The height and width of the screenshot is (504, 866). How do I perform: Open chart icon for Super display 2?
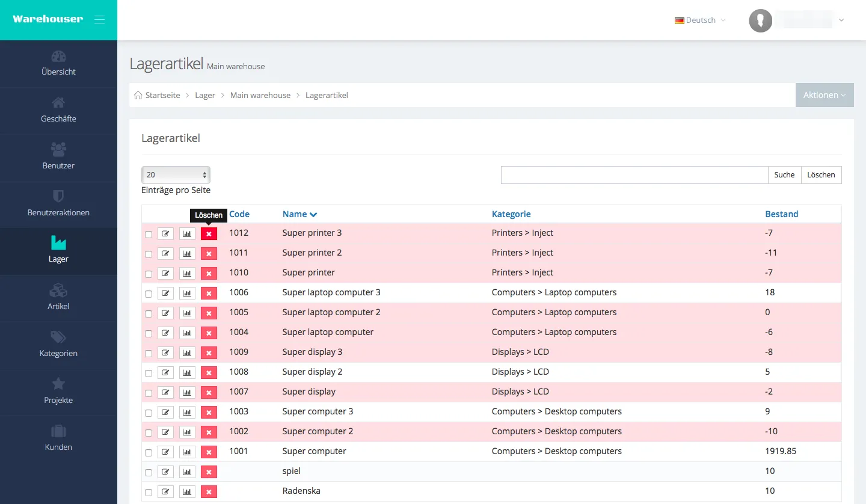187,373
